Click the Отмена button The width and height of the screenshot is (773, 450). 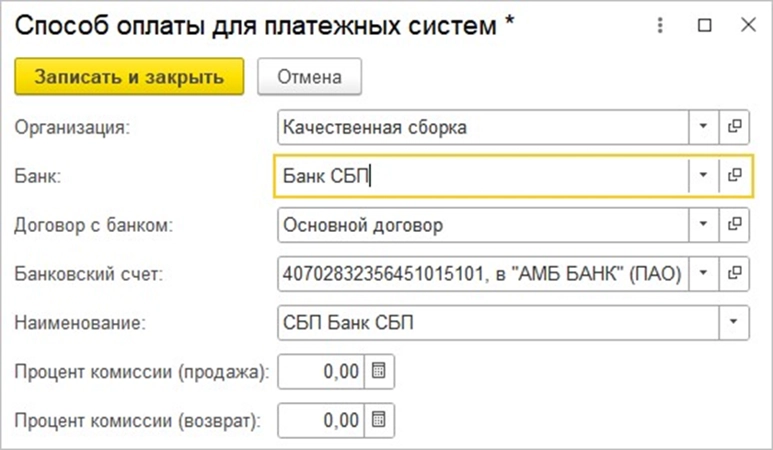point(309,76)
